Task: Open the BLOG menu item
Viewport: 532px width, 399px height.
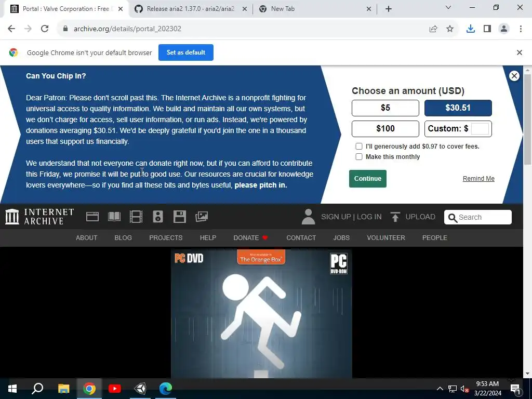Action: tap(123, 238)
